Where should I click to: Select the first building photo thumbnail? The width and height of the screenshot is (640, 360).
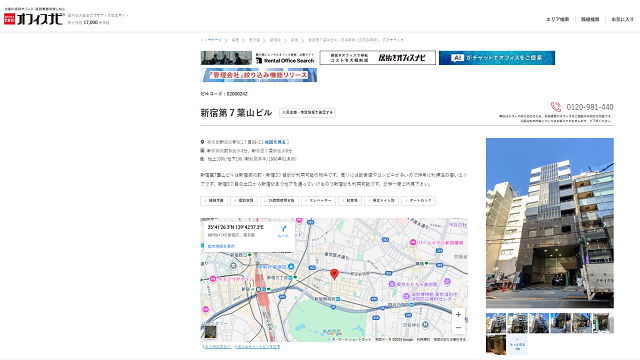496,323
